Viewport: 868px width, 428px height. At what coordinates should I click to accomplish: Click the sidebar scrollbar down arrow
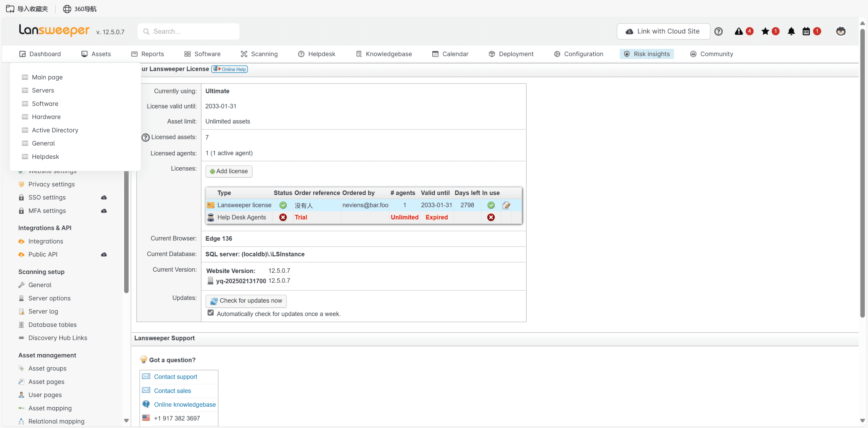(x=126, y=421)
